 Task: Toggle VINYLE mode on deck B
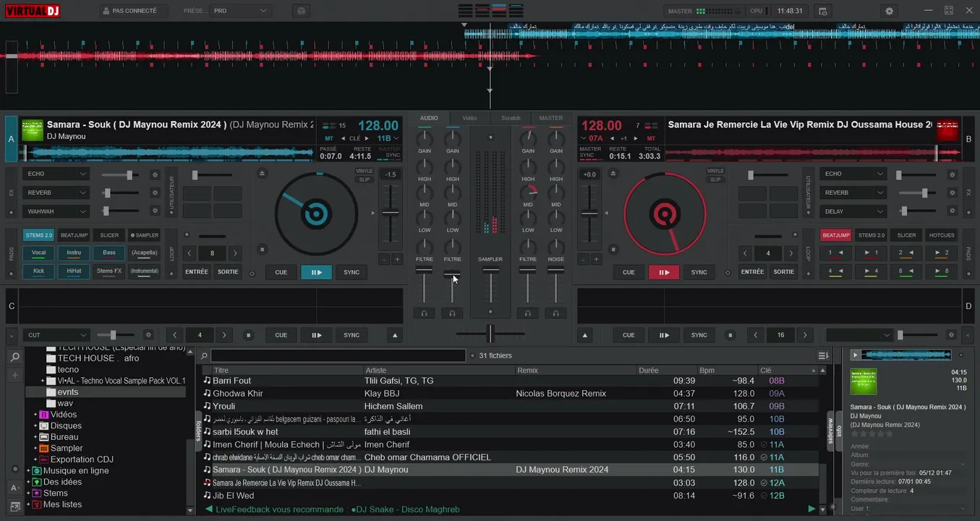click(715, 171)
